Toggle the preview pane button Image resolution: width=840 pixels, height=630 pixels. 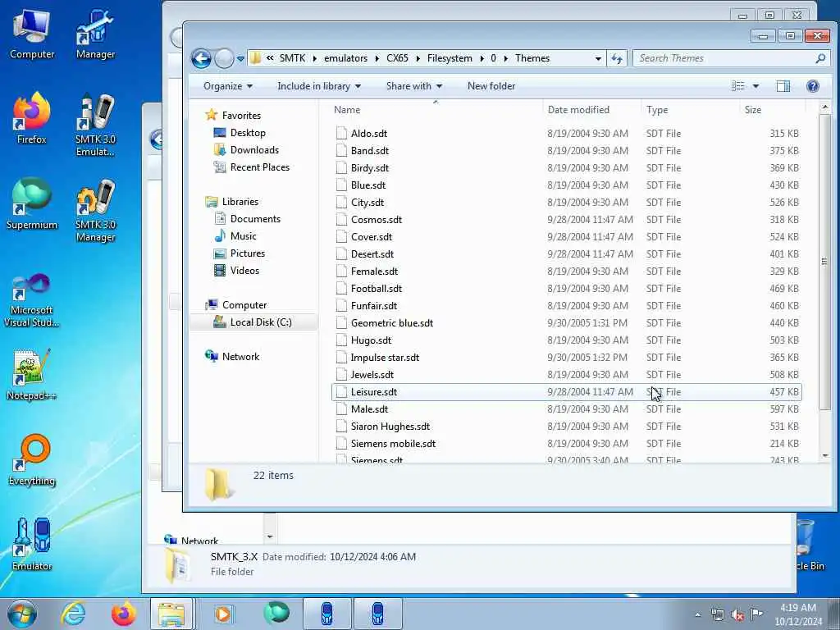tap(783, 86)
